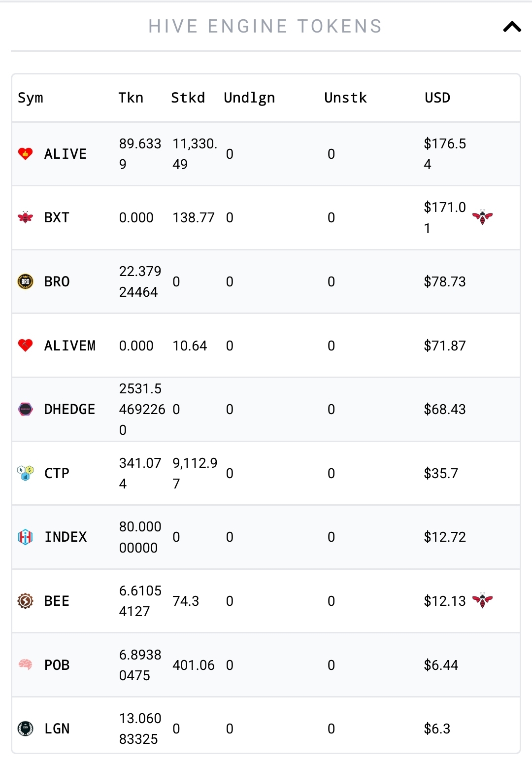Click bee icon beside BEE $12.13 value

(x=482, y=600)
